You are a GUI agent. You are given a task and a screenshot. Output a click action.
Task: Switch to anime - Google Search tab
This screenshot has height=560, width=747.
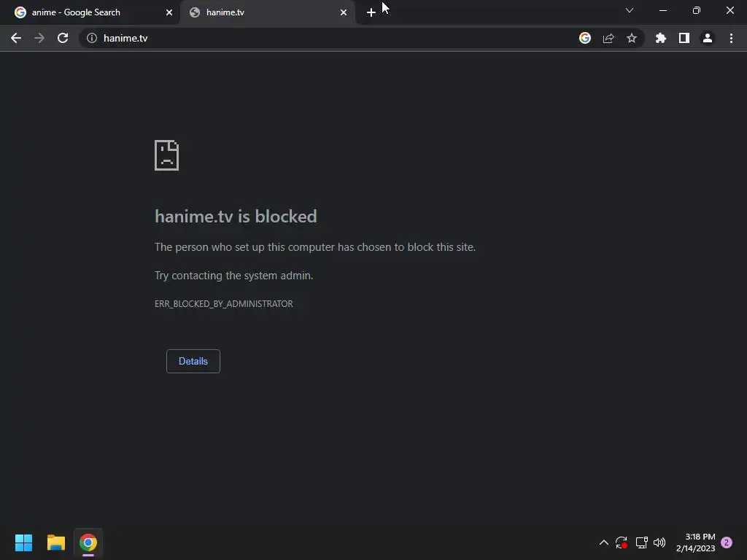[90, 12]
